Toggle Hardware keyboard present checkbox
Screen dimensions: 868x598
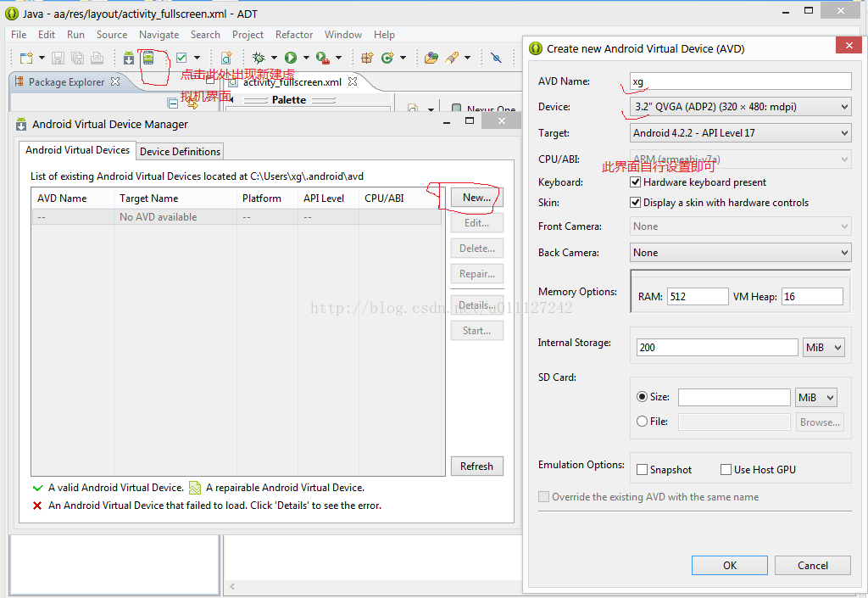(636, 182)
